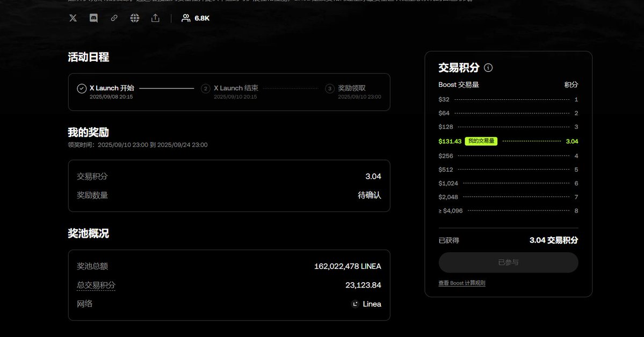644x337 pixels.
Task: Click the 3.04 value in 我的奖励 card
Action: pyautogui.click(x=373, y=177)
